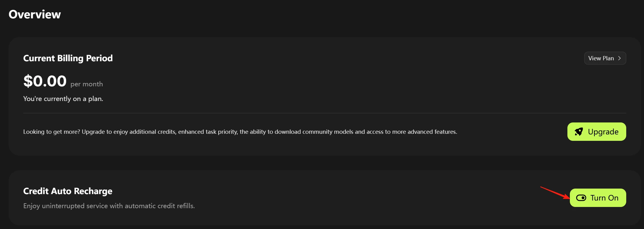Click the green Upgrade button label
Screen dimensions: 644x229
click(603, 132)
